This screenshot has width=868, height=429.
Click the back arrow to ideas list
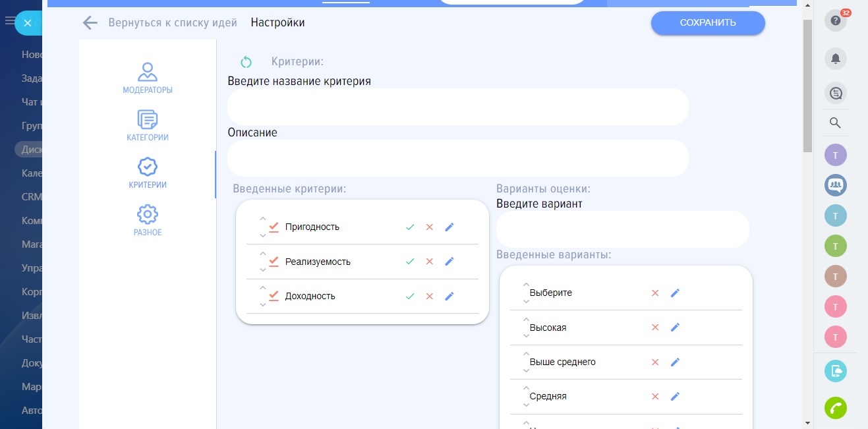[90, 23]
